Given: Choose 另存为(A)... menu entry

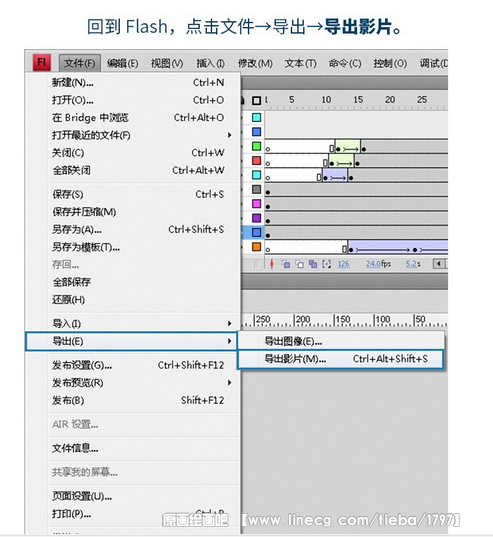Looking at the screenshot, I should (132, 229).
